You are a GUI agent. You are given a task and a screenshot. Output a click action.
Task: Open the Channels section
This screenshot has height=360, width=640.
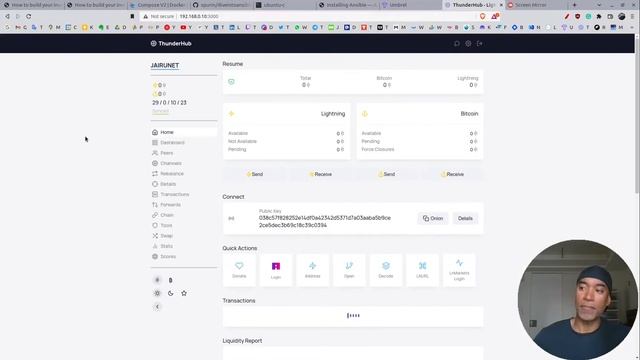point(184,163)
